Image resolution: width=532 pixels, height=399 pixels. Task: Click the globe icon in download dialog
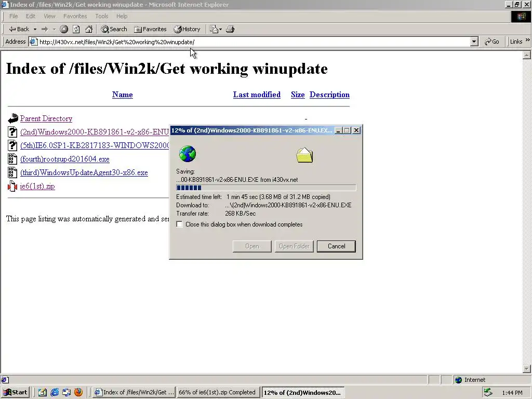[187, 154]
